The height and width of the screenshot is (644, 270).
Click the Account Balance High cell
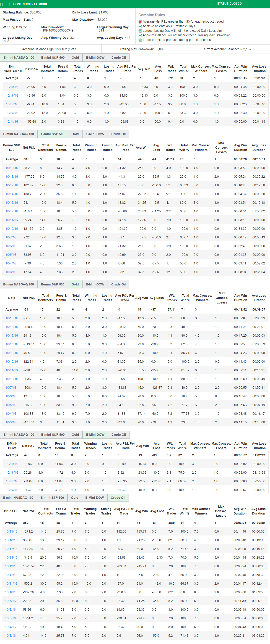point(51,49)
